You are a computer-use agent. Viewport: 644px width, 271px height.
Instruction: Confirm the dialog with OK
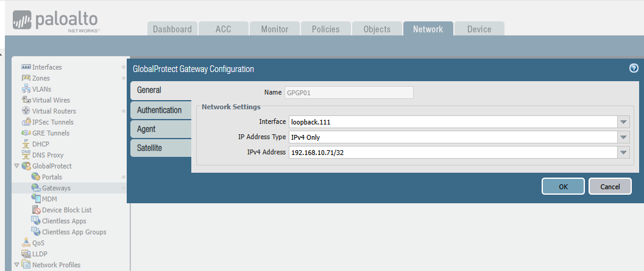pos(563,186)
